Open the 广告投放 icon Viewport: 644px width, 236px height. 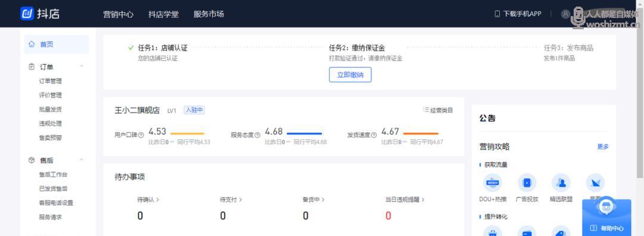(527, 182)
